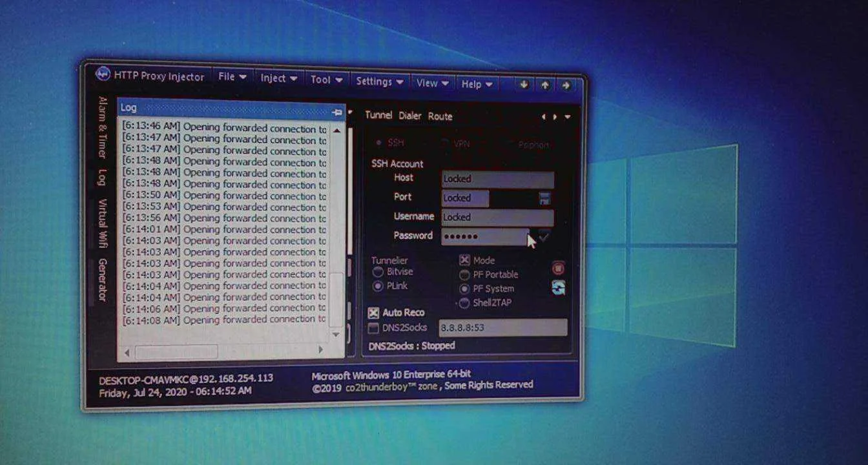The height and width of the screenshot is (465, 868).
Task: Click the red stop icon
Action: coord(558,267)
